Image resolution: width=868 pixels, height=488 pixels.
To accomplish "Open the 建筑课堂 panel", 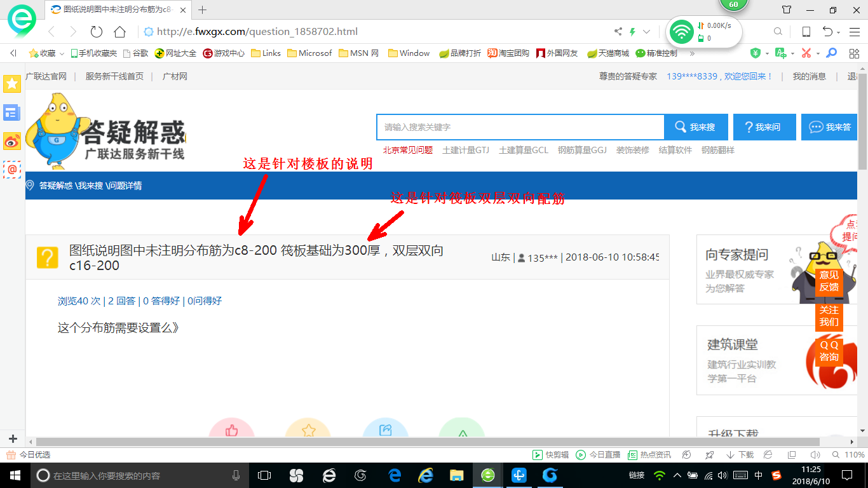I will click(x=777, y=360).
